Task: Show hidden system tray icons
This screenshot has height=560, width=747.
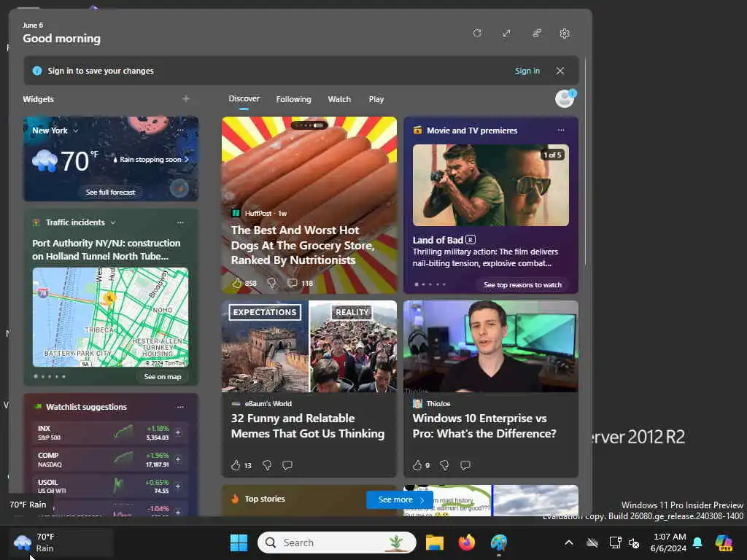Action: coord(569,542)
